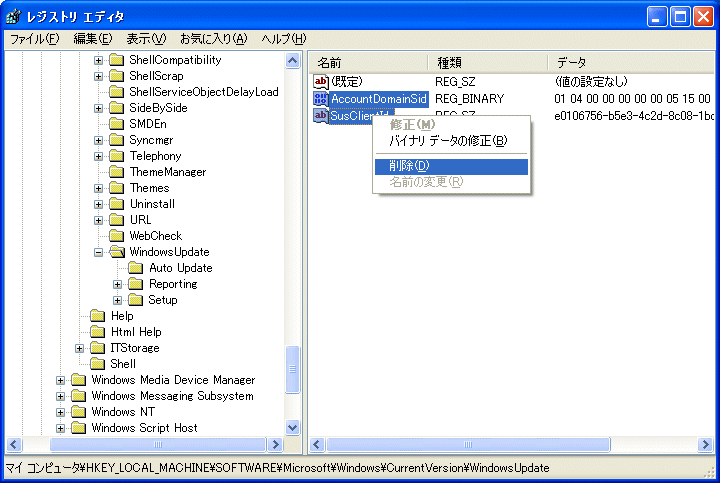Click the Shell folder icon
This screenshot has width=720, height=483.
tap(98, 364)
